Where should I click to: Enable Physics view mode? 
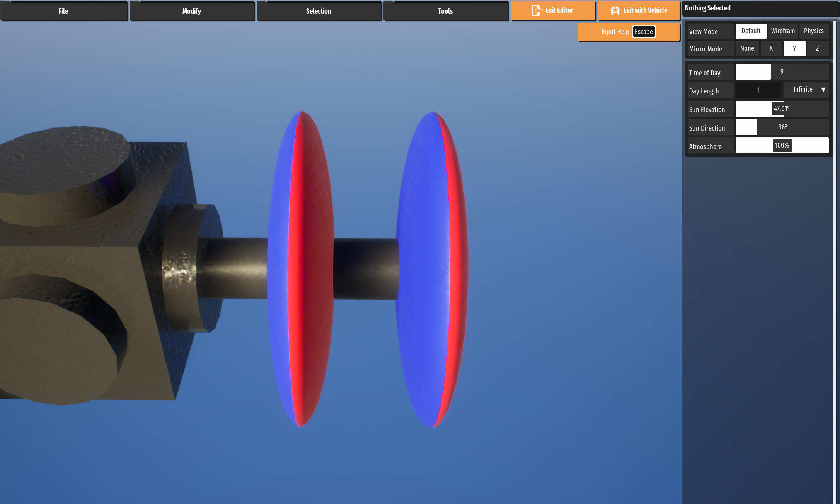click(x=814, y=31)
